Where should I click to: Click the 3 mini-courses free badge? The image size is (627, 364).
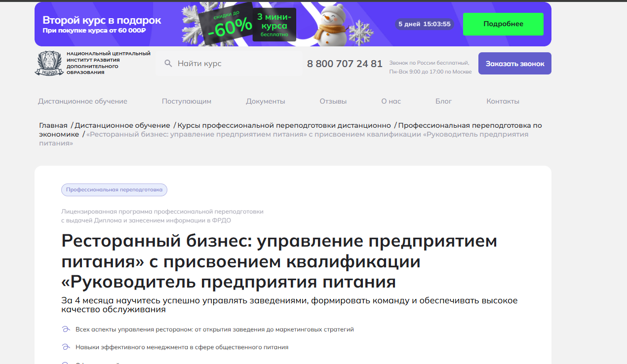pyautogui.click(x=274, y=25)
